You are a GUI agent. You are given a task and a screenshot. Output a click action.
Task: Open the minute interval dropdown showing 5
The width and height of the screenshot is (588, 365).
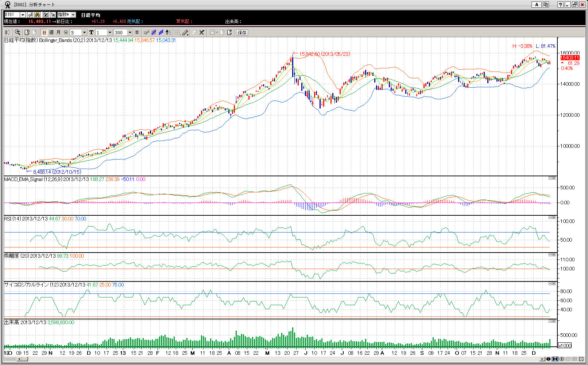(84, 32)
